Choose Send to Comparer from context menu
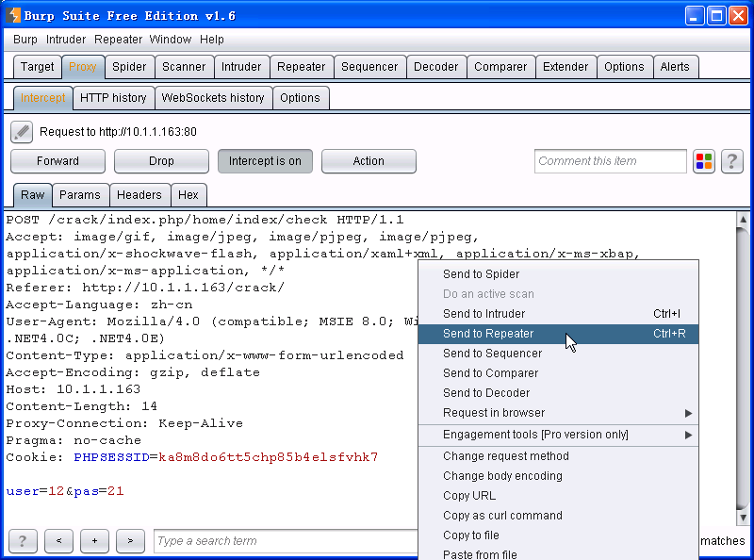754x560 pixels. coord(558,373)
